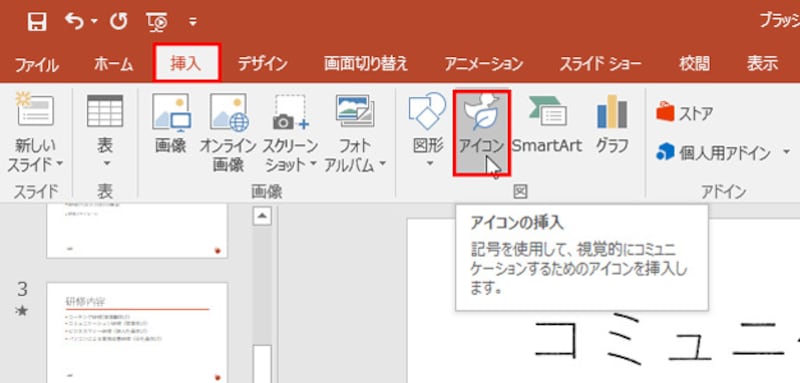Click the slide panel scrollbar thumb
This screenshot has width=800, height=383.
pyautogui.click(x=262, y=363)
